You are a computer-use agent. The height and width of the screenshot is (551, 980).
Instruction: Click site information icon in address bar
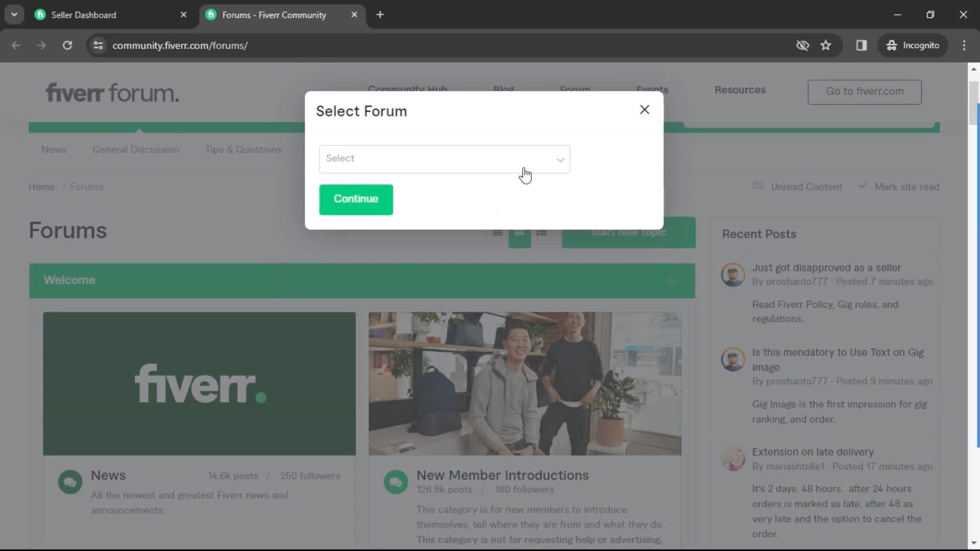(98, 45)
